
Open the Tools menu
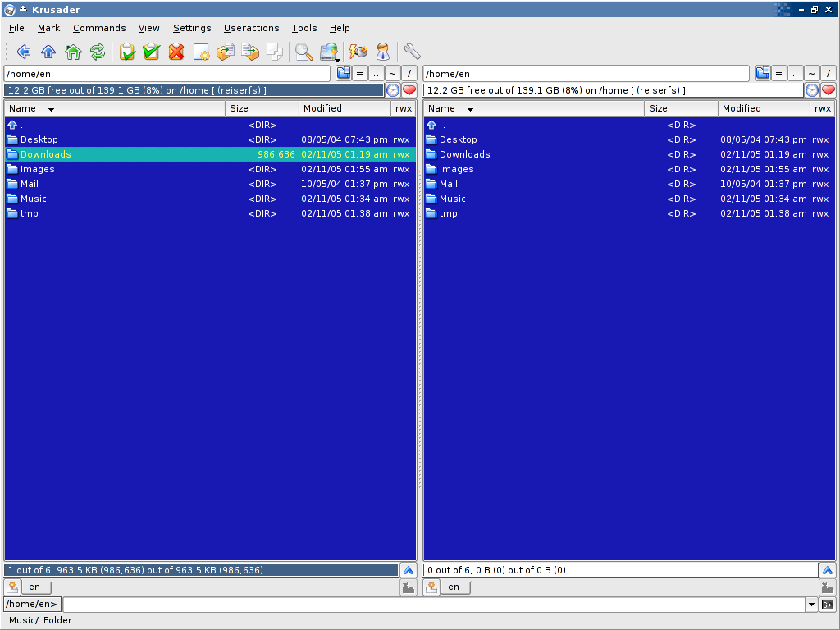[x=304, y=29]
